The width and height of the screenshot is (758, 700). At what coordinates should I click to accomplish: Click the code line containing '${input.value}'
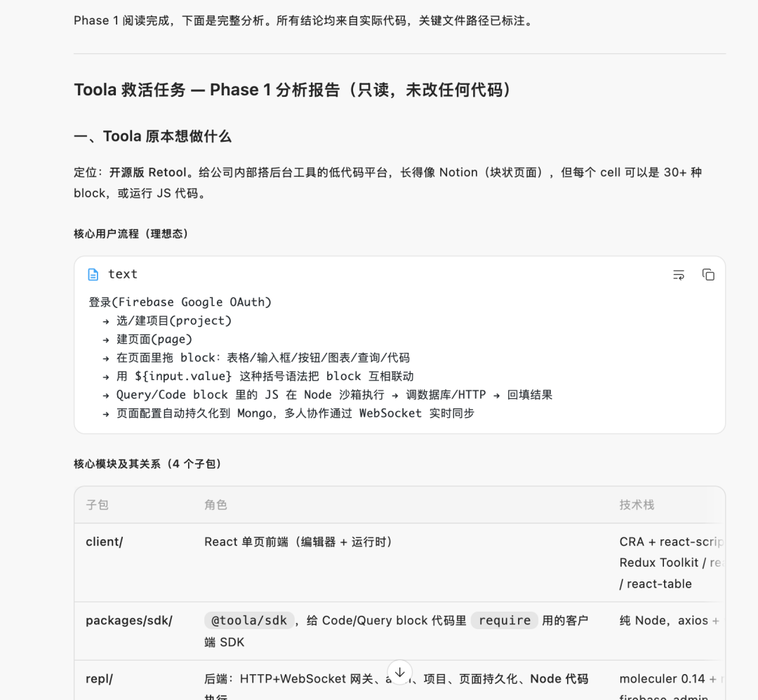coord(258,377)
